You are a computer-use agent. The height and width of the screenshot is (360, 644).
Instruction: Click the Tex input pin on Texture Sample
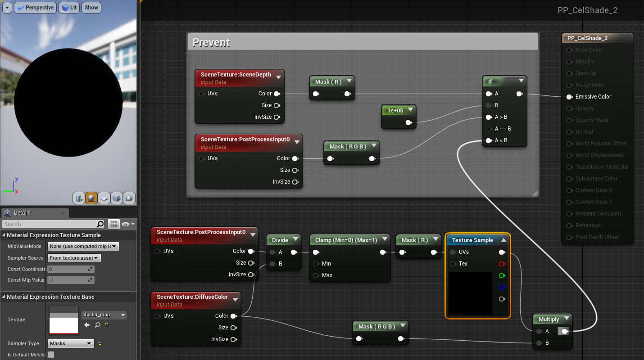click(x=453, y=264)
